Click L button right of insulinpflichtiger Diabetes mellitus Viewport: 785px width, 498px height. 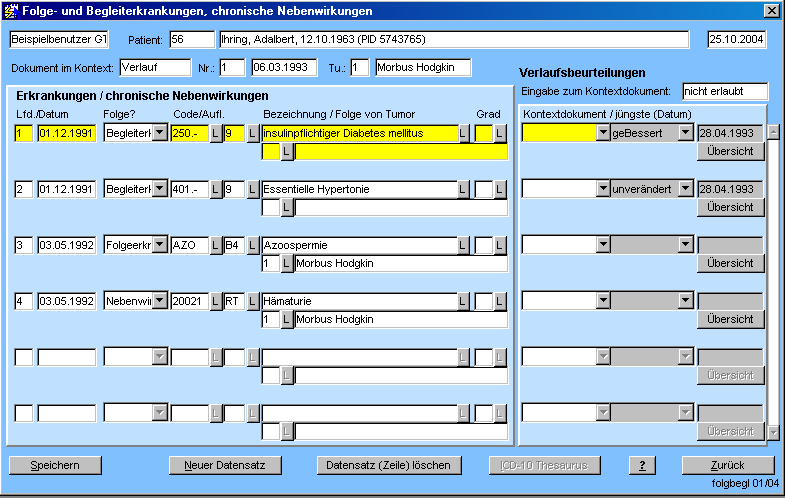click(463, 133)
